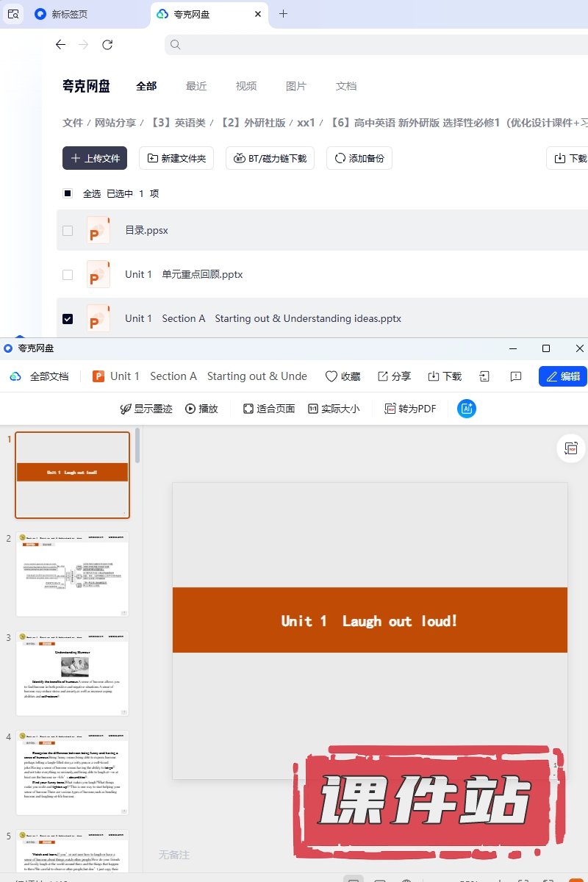The width and height of the screenshot is (588, 882).
Task: Switch to 实际大小 actual size view
Action: point(334,409)
